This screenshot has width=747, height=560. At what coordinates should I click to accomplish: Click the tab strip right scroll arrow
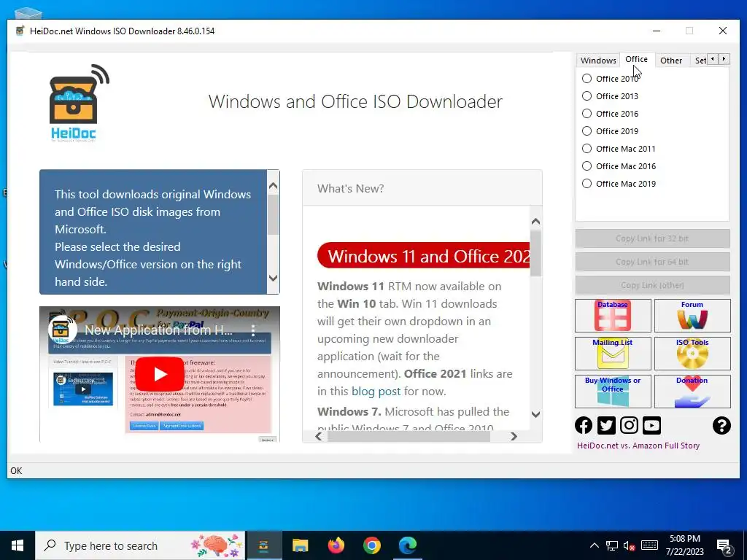724,59
